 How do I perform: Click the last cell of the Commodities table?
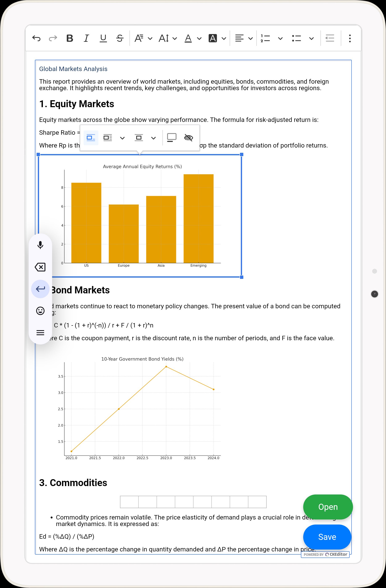(257, 502)
